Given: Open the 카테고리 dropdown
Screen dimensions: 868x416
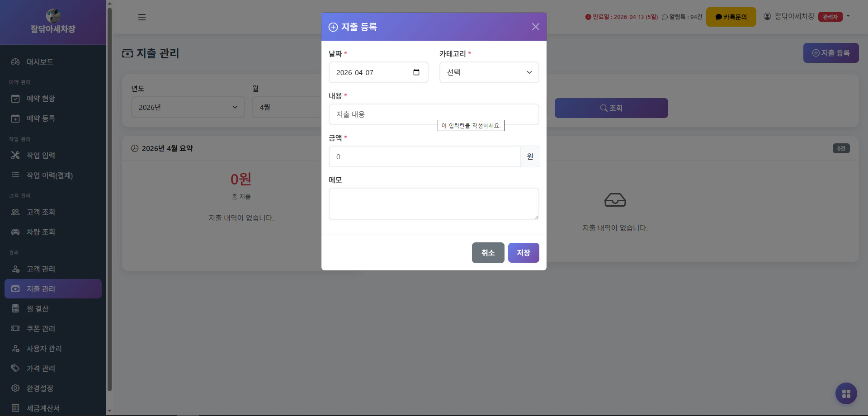Looking at the screenshot, I should [489, 72].
